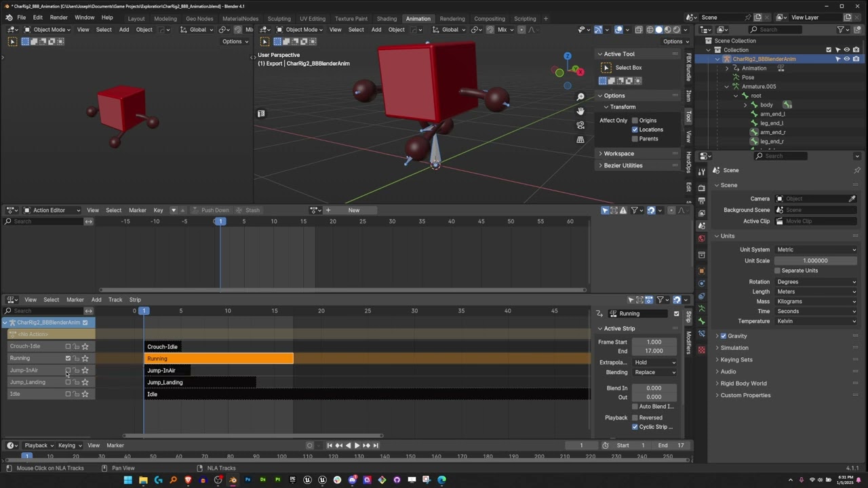This screenshot has height=488, width=868.
Task: Click the Frame Start 1.000 field
Action: click(x=654, y=342)
